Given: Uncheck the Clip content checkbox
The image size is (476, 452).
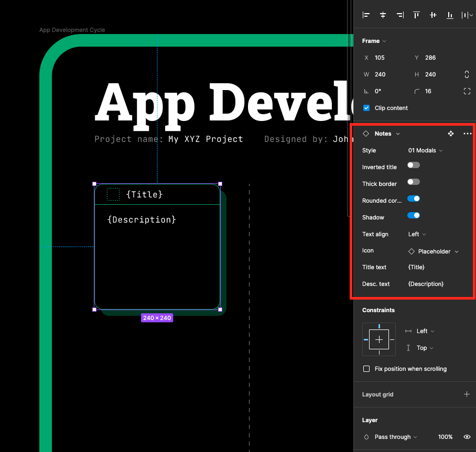Looking at the screenshot, I should point(366,108).
